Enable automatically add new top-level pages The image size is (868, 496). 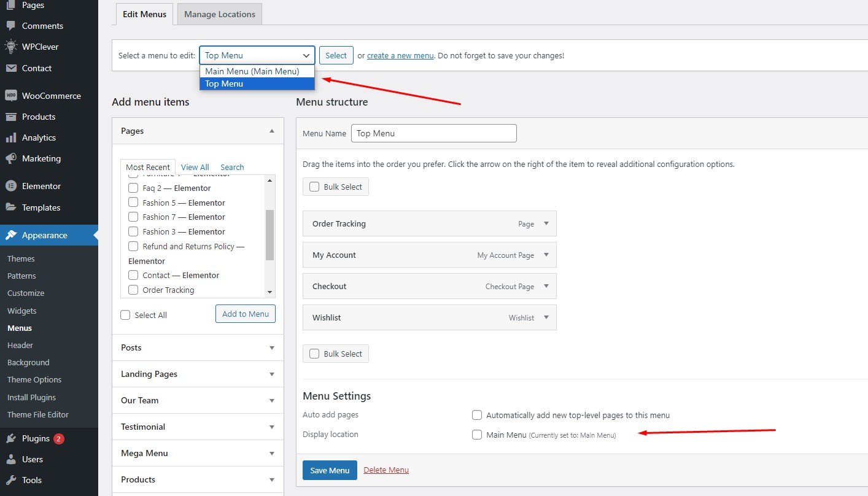tap(477, 415)
